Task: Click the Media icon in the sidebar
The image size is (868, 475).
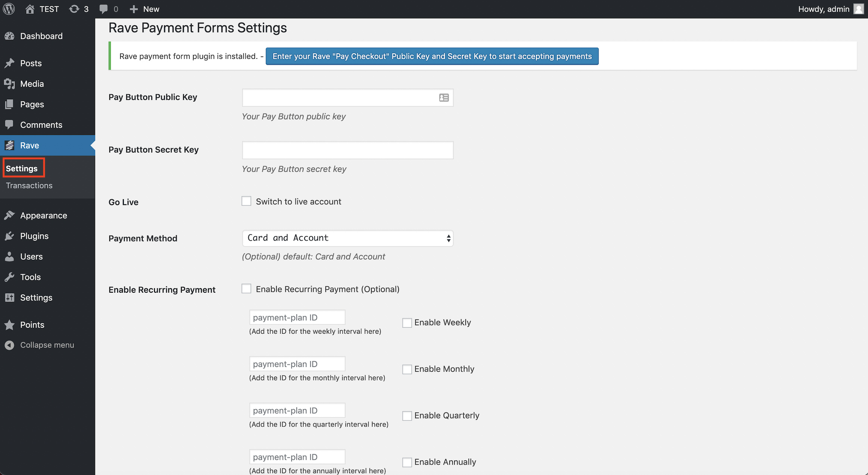Action: (x=9, y=84)
